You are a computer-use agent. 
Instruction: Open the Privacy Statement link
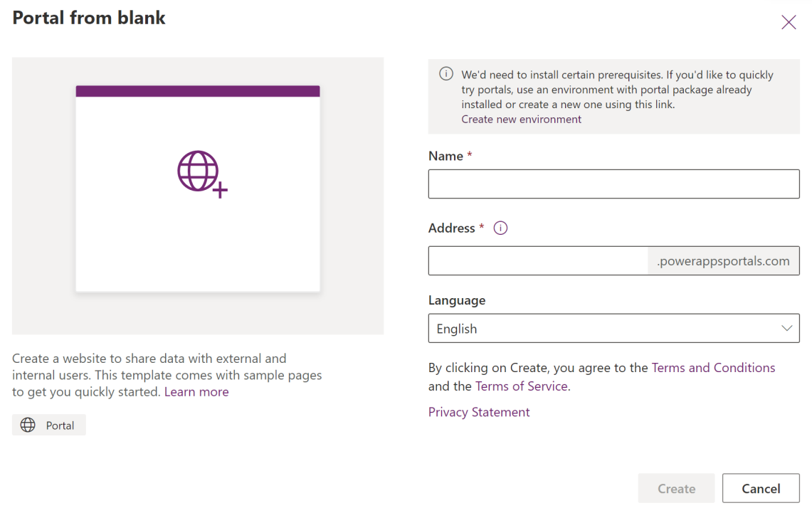click(x=479, y=412)
